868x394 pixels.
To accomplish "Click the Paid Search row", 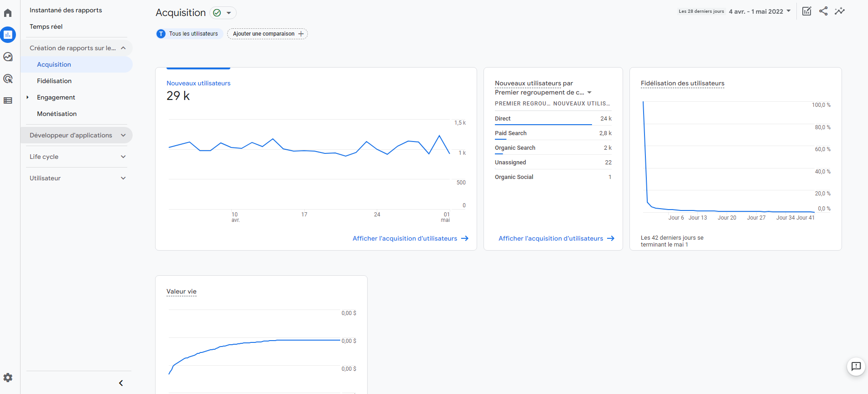I will (x=553, y=133).
